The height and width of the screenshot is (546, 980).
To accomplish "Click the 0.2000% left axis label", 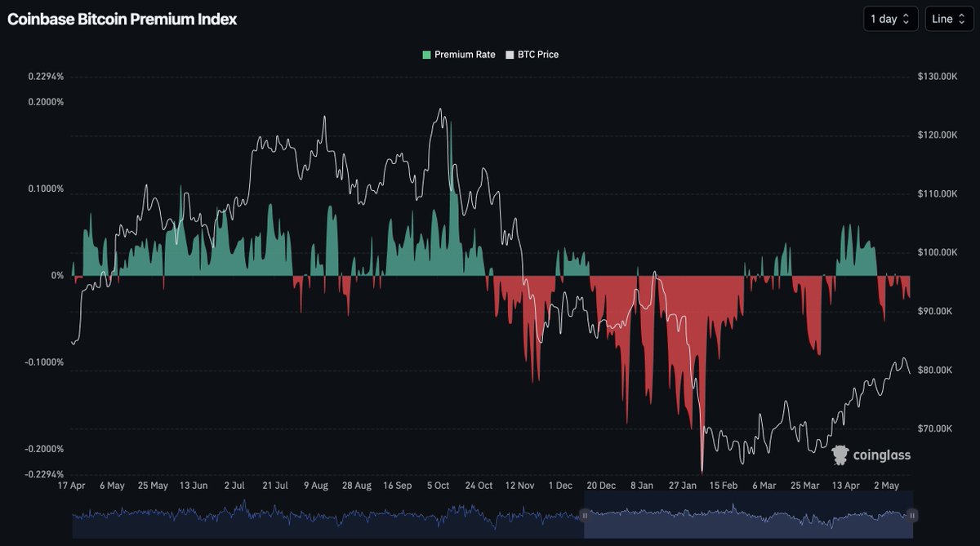I will pos(46,102).
